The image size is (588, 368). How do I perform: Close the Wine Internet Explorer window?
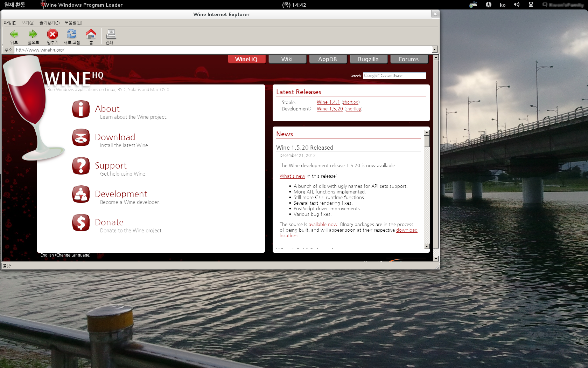click(435, 14)
